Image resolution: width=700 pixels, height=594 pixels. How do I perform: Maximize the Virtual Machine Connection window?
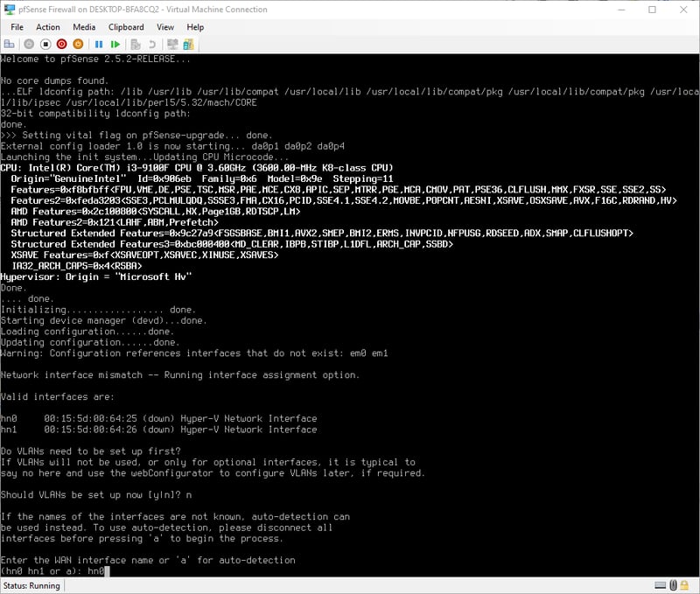coord(652,10)
